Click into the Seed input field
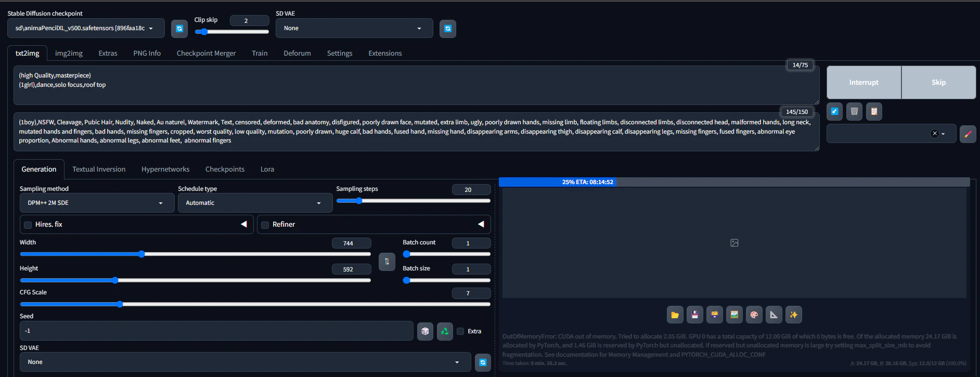Screen dimensions: 980x377 pyautogui.click(x=216, y=331)
